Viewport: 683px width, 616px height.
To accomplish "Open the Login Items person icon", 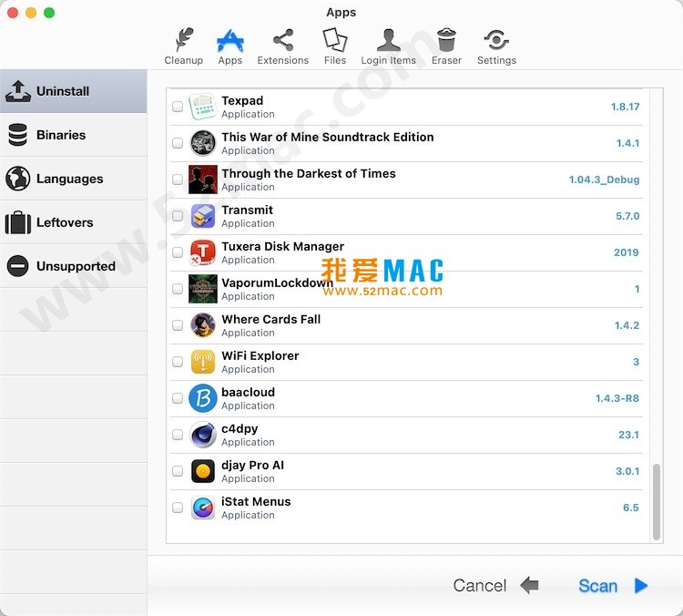I will click(389, 40).
